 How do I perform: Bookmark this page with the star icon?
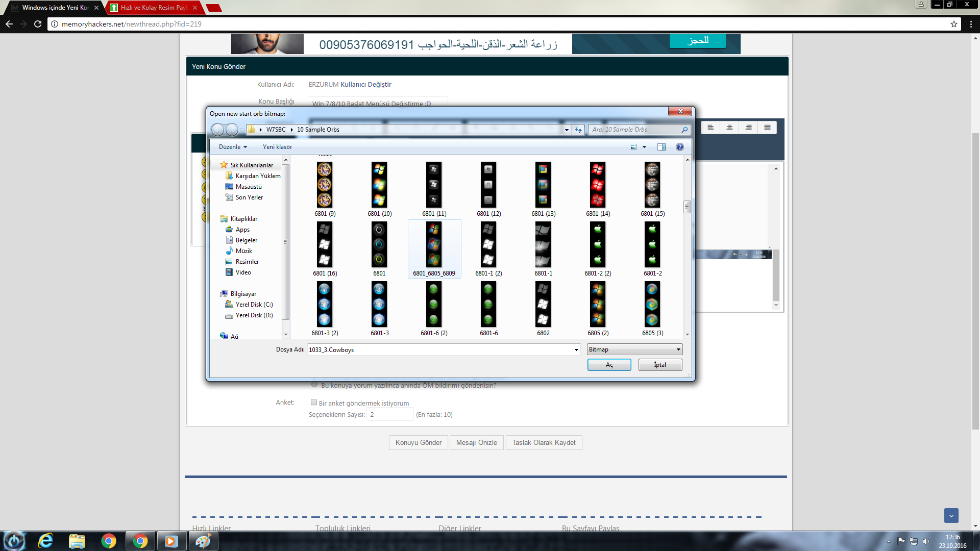[953, 24]
